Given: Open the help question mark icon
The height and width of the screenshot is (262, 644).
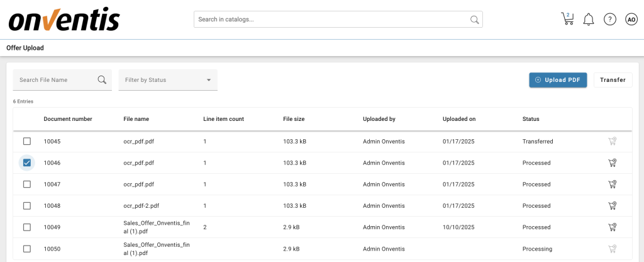Looking at the screenshot, I should [x=609, y=20].
